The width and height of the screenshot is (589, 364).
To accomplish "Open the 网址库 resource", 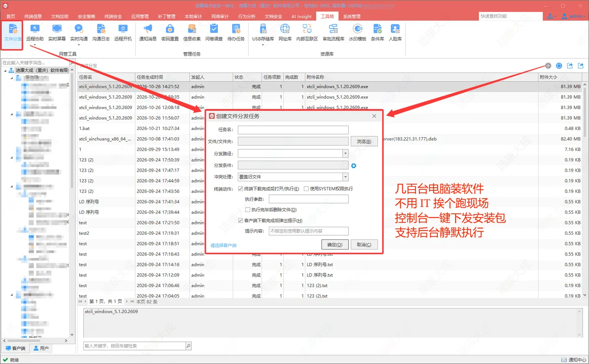I will (x=285, y=33).
